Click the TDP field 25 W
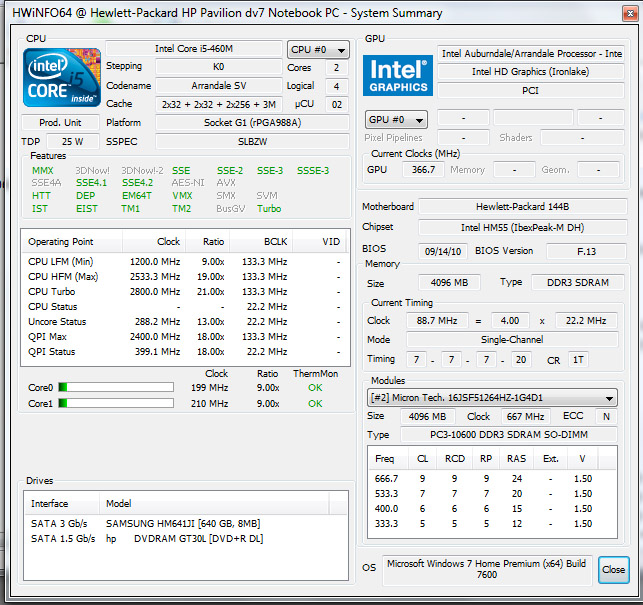 pyautogui.click(x=73, y=142)
